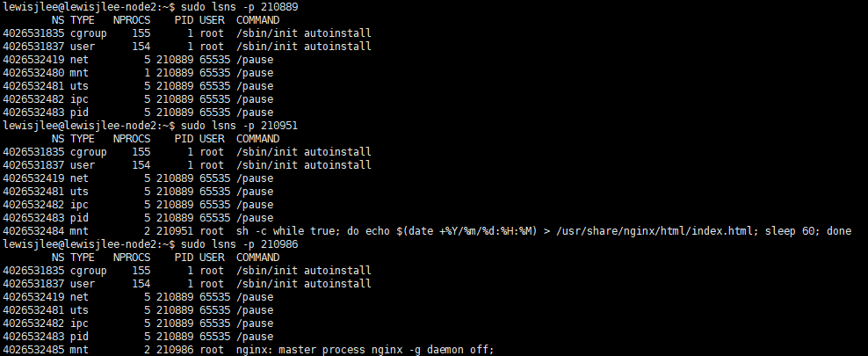Click the 'net' type in first table

pyautogui.click(x=79, y=60)
